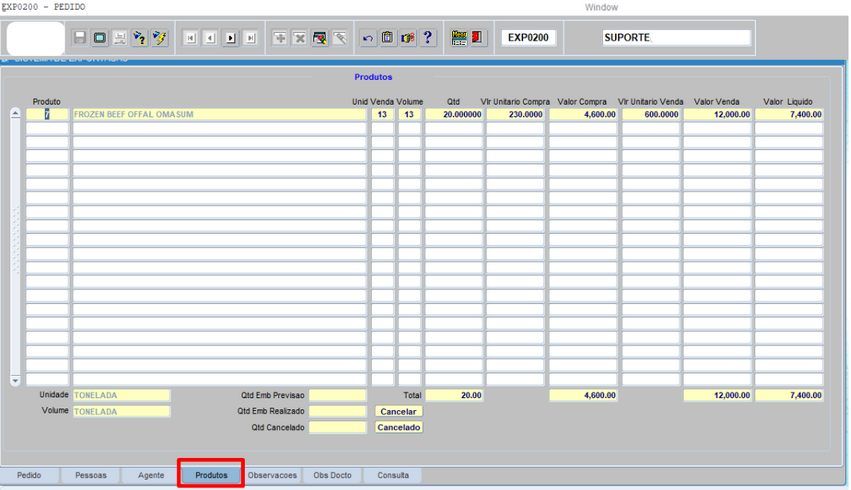Click the Qtd Emb Previsao field
This screenshot has width=851, height=490.
pos(338,396)
